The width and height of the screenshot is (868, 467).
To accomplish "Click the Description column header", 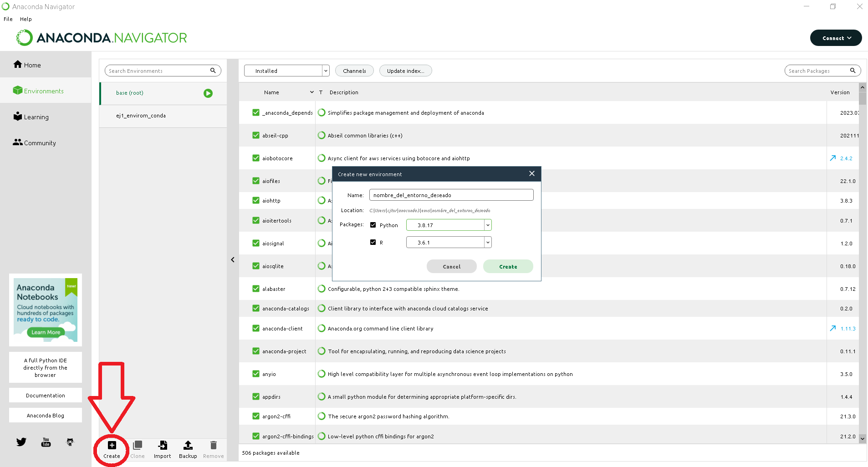I will [344, 92].
